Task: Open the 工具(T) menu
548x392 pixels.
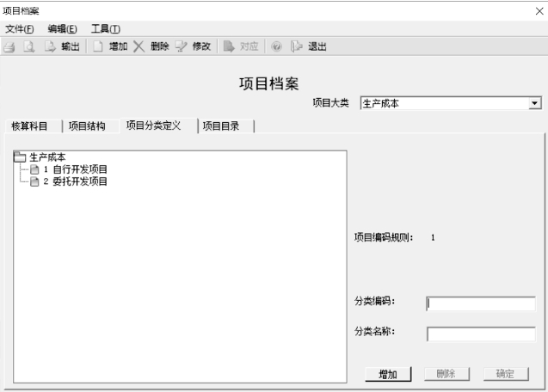Action: click(106, 29)
